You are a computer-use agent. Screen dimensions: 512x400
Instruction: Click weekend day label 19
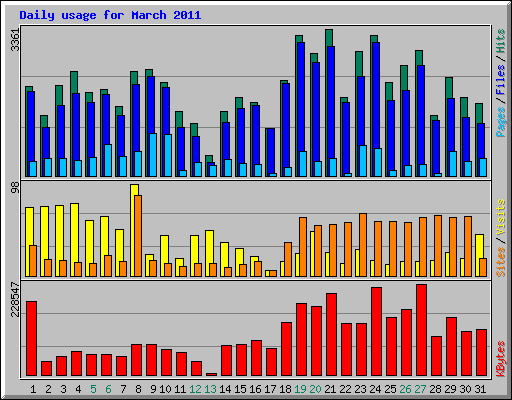[300, 389]
